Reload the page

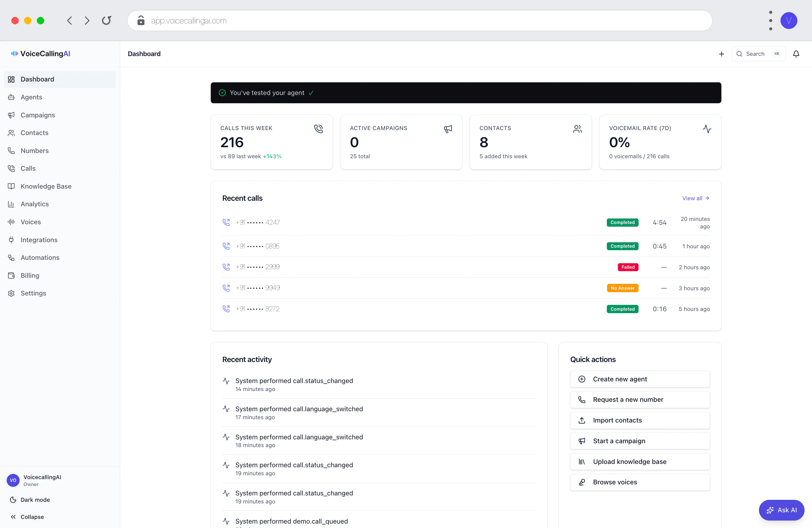pyautogui.click(x=106, y=20)
